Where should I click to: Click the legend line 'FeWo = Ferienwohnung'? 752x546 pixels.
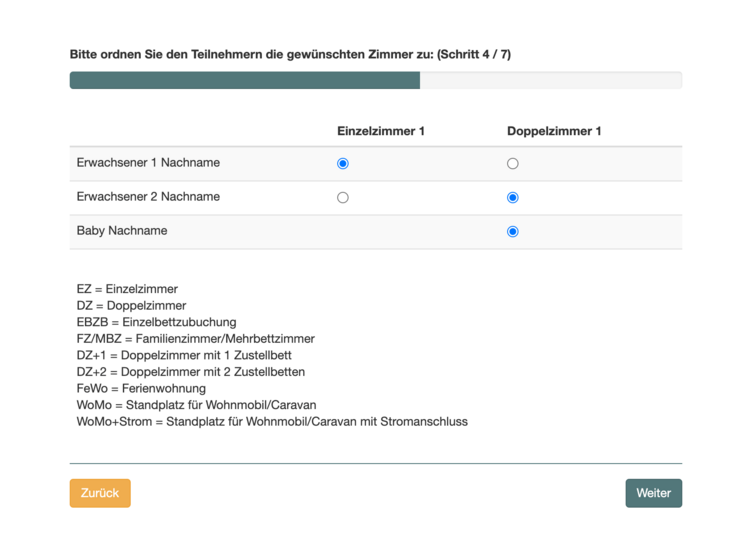[x=141, y=389]
